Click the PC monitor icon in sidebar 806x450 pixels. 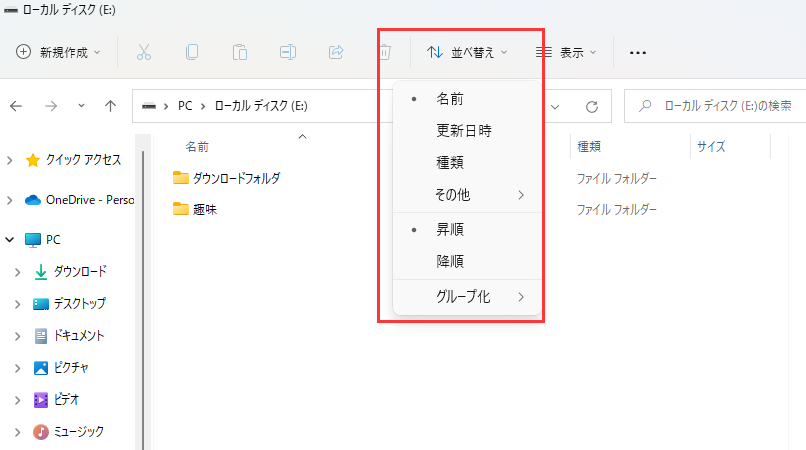(x=33, y=240)
